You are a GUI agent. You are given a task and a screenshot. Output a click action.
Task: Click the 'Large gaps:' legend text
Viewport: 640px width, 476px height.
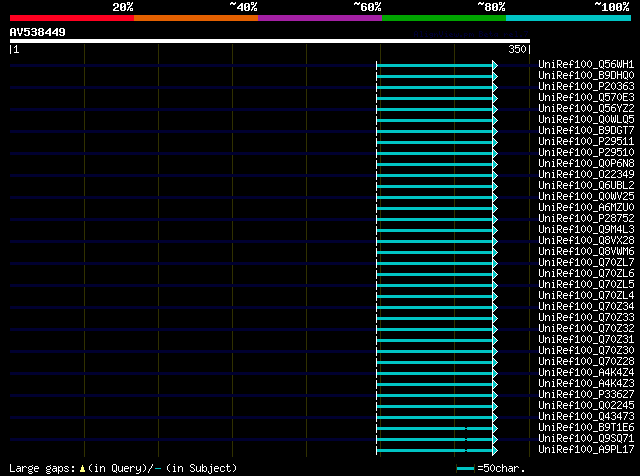tap(42, 468)
